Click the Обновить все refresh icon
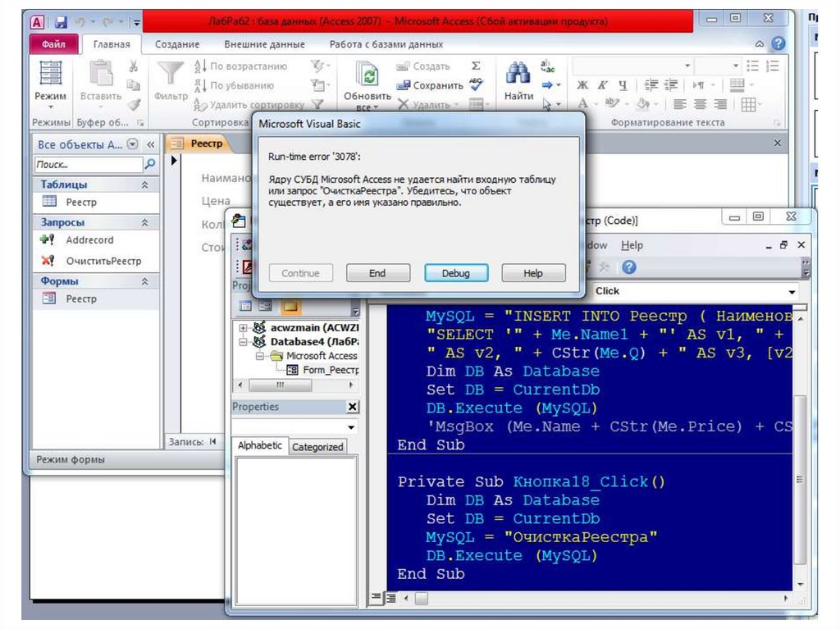Screen dimensions: 840x629 click(x=367, y=75)
